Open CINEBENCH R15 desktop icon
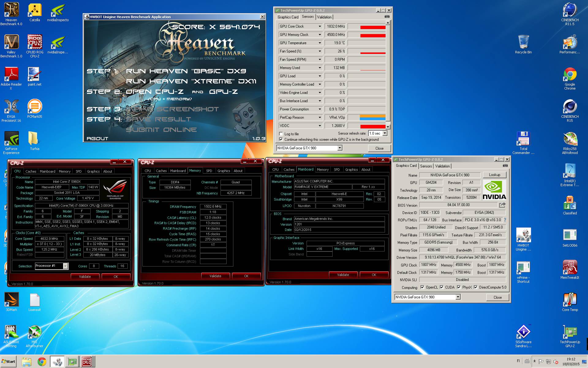The width and height of the screenshot is (588, 368). (570, 110)
